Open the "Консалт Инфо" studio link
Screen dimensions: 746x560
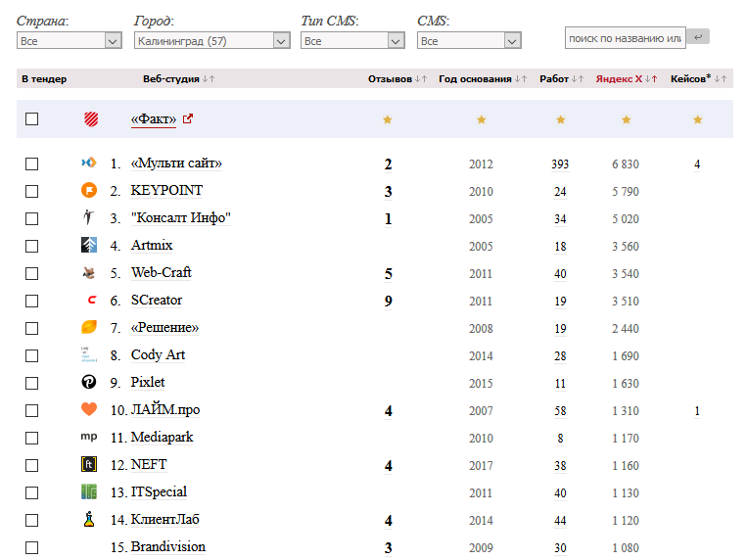(180, 218)
